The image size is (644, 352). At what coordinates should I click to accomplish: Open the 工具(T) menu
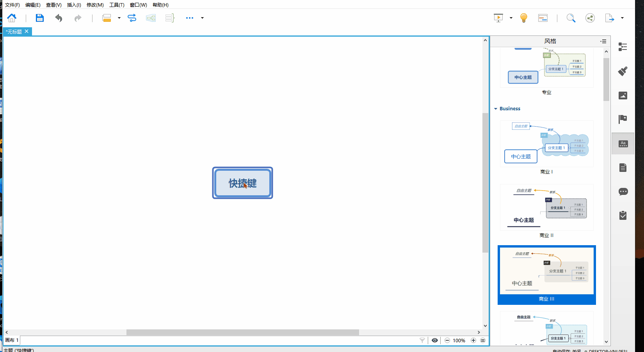[117, 5]
